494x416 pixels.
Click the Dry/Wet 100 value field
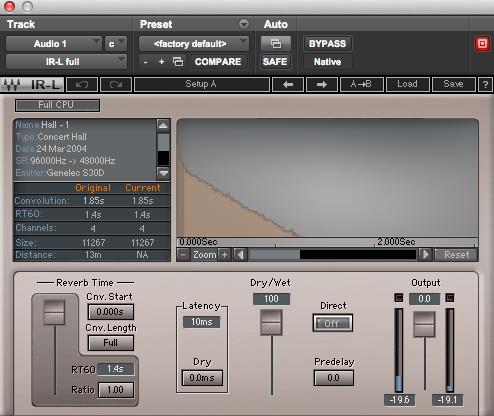coord(271,299)
